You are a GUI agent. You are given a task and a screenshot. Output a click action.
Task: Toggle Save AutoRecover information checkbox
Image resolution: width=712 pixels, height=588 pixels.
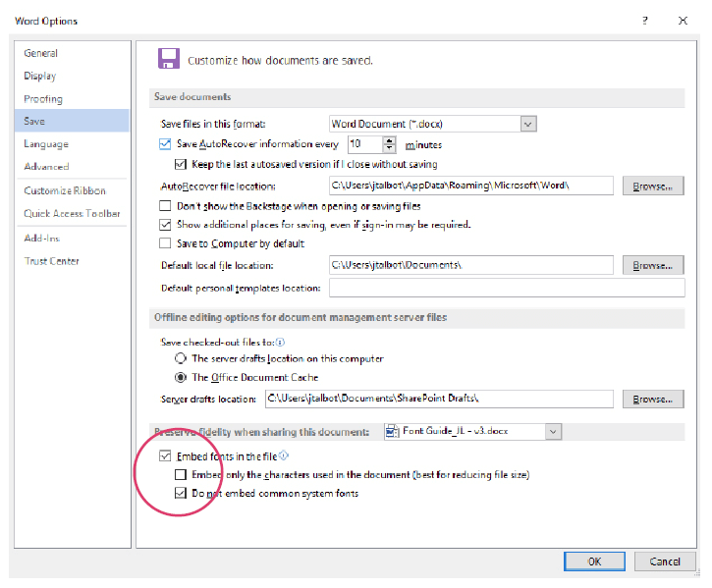tap(165, 144)
